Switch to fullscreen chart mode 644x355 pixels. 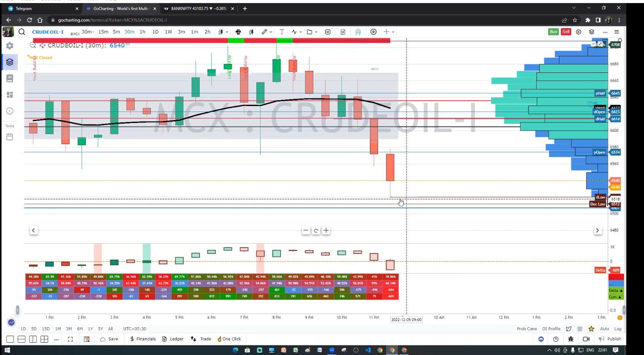70,339
